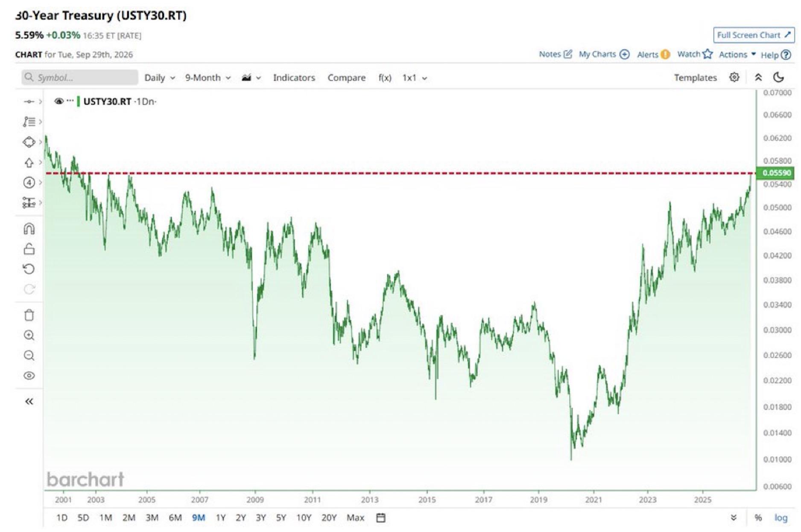This screenshot has width=801, height=532.
Task: Toggle log scale button
Action: pyautogui.click(x=781, y=517)
